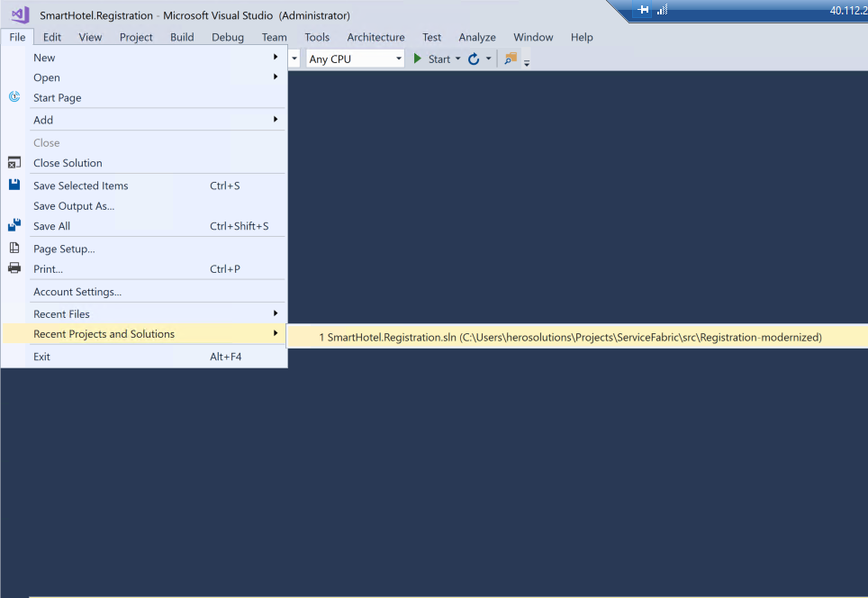Click the Start debugging button label
Viewport: 868px width, 598px height.
(439, 59)
